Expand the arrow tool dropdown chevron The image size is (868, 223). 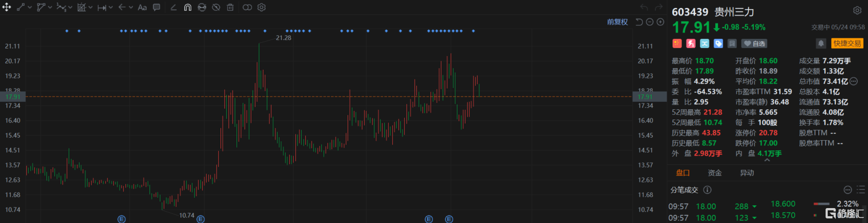131,7
